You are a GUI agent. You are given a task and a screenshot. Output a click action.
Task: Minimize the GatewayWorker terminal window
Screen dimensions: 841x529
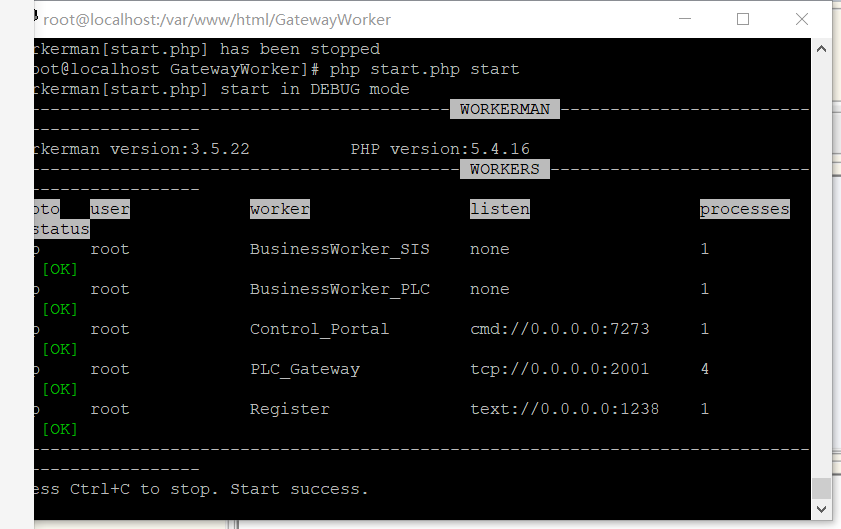click(685, 19)
